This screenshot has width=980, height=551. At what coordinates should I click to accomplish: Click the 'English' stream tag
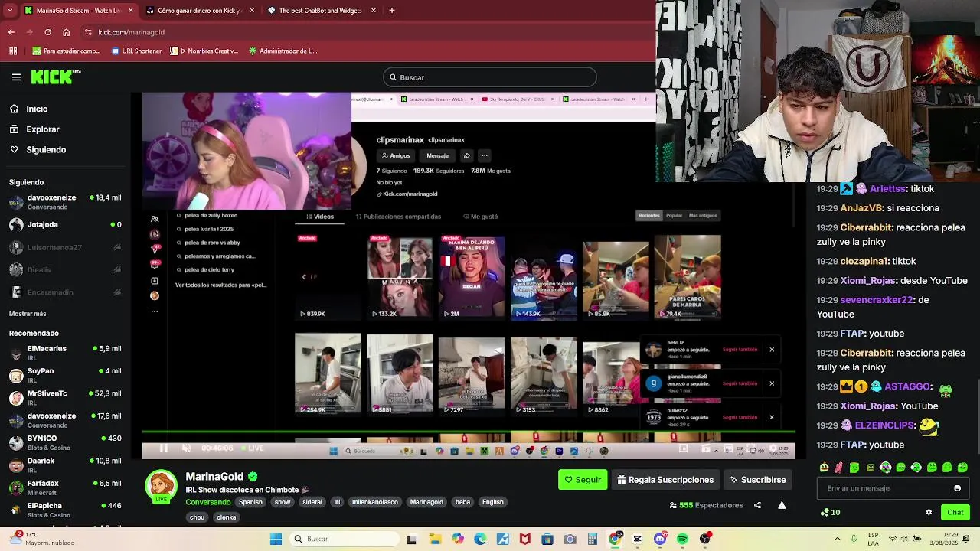(493, 502)
